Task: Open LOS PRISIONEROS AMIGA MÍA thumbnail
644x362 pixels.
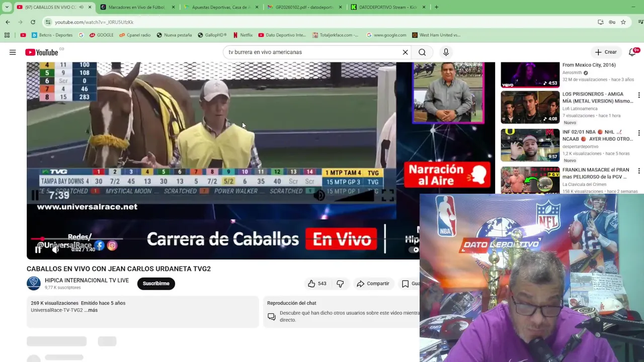Action: point(530,107)
